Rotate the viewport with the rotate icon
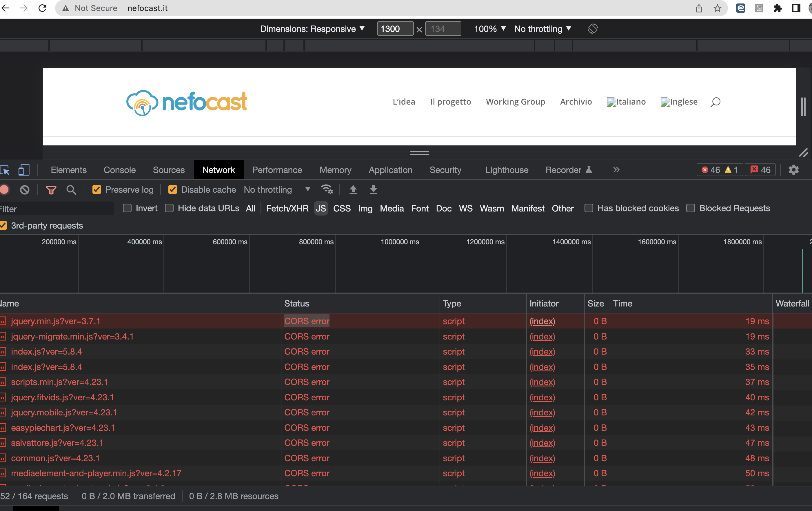This screenshot has width=812, height=511. 592,29
